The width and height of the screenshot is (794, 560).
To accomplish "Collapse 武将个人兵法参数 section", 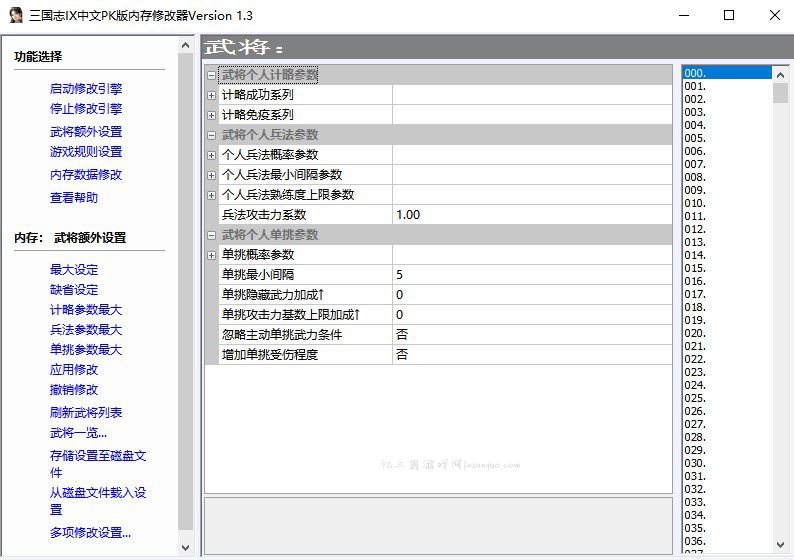I will 211,135.
